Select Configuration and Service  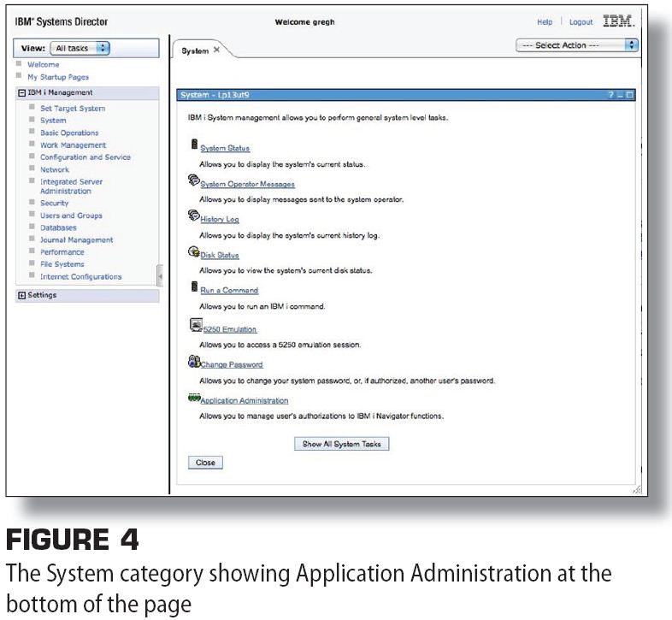coord(85,157)
